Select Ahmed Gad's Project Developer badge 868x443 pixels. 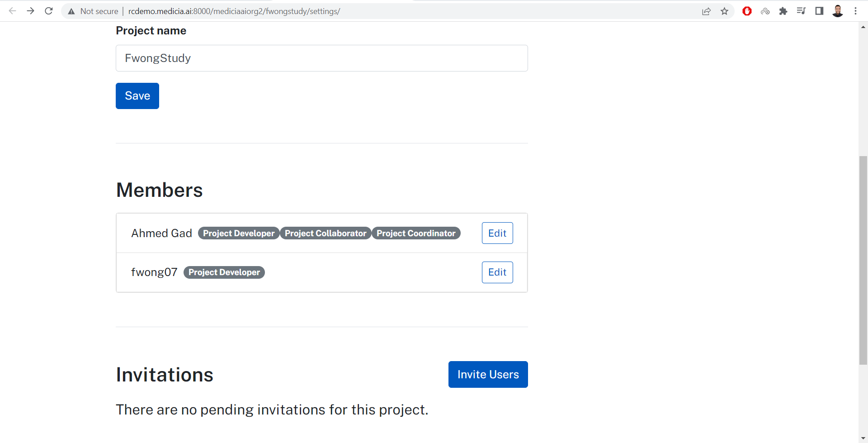[x=239, y=233]
